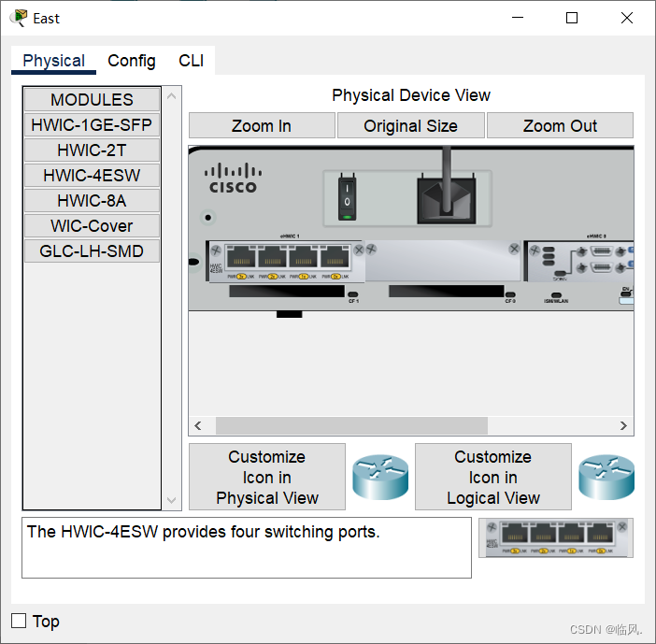The width and height of the screenshot is (656, 644).
Task: Enable the Top checkbox
Action: point(19,621)
